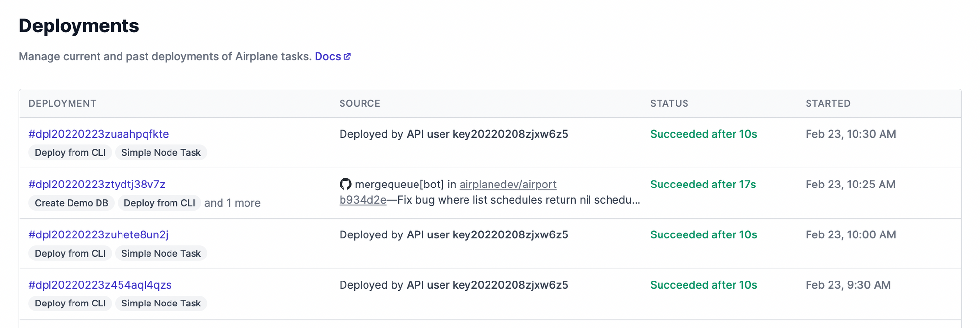Viewport: 980px width, 328px height.
Task: Click 'Deployed by API user' text in 10:30 AM row
Action: click(x=454, y=134)
